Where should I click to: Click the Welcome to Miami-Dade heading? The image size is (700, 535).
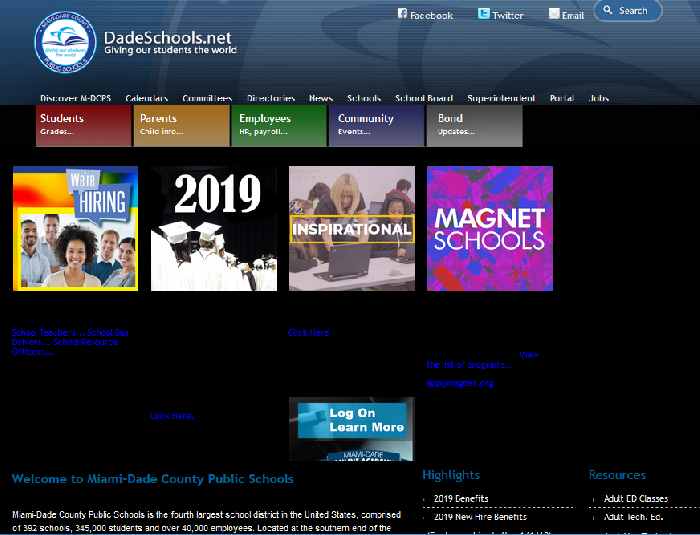pyautogui.click(x=153, y=479)
